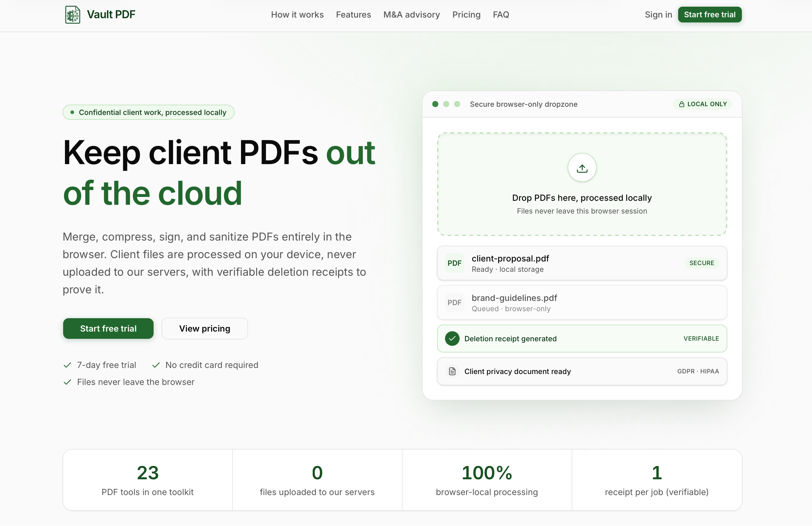Screen dimensions: 812x526
Task: Open How it works nav item
Action: [x=297, y=15]
